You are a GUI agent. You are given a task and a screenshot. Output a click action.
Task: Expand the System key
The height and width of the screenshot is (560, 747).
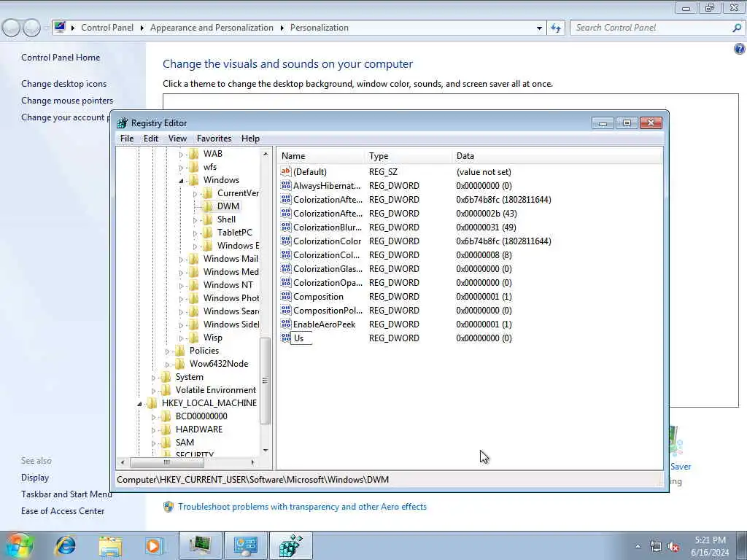[x=153, y=378]
